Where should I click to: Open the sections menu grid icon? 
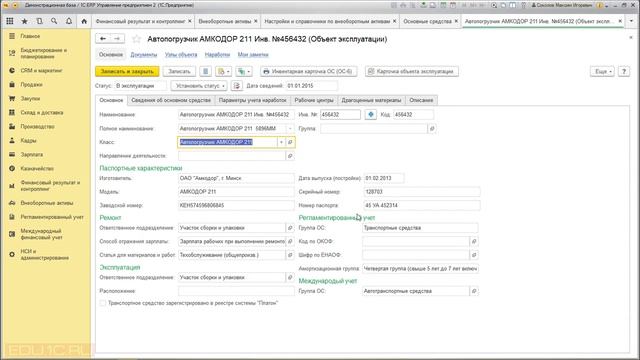pyautogui.click(x=10, y=21)
